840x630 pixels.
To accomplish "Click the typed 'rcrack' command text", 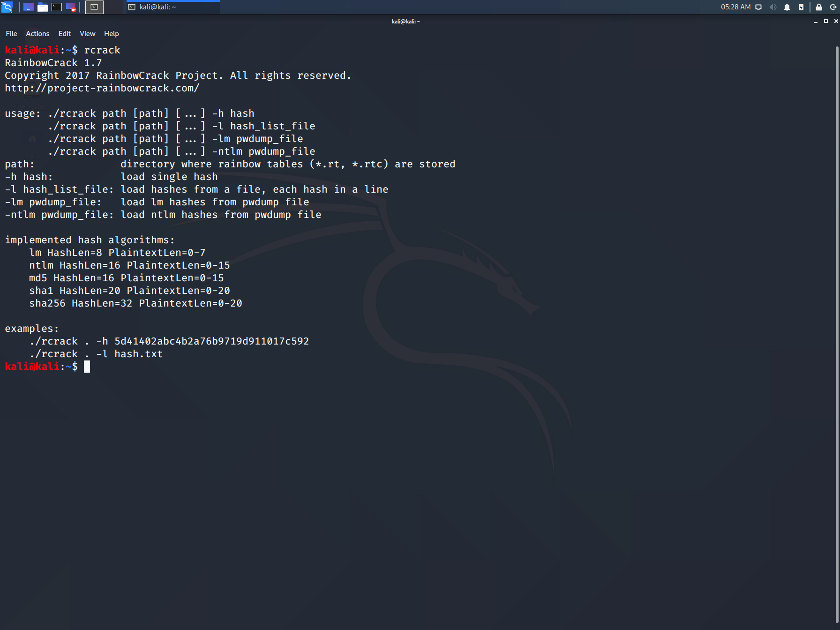I will pyautogui.click(x=102, y=50).
